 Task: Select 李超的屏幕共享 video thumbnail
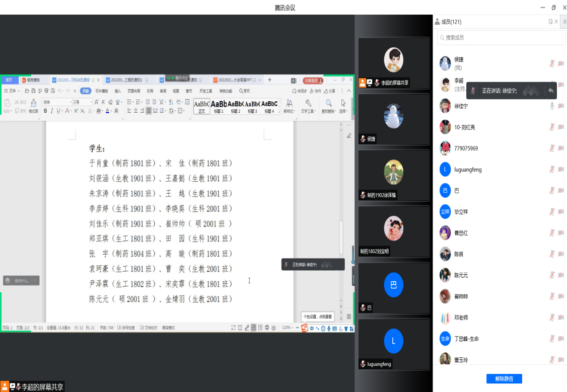point(393,63)
